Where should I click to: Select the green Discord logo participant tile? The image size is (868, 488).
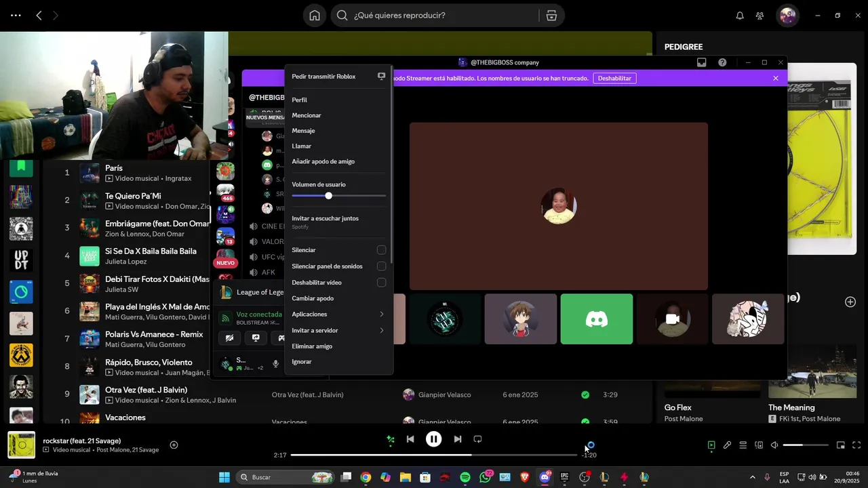[597, 319]
